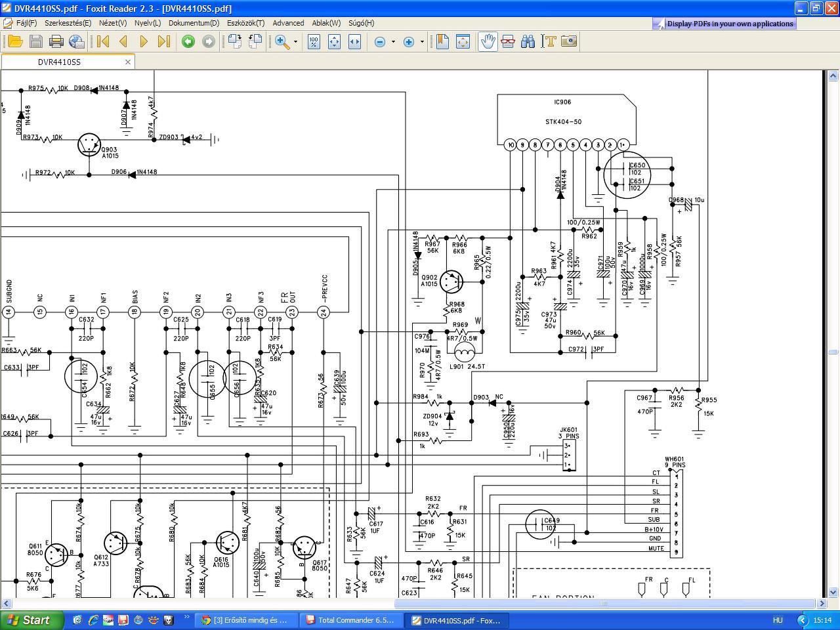The image size is (840, 630).
Task: Jump to the first page
Action: click(x=103, y=41)
